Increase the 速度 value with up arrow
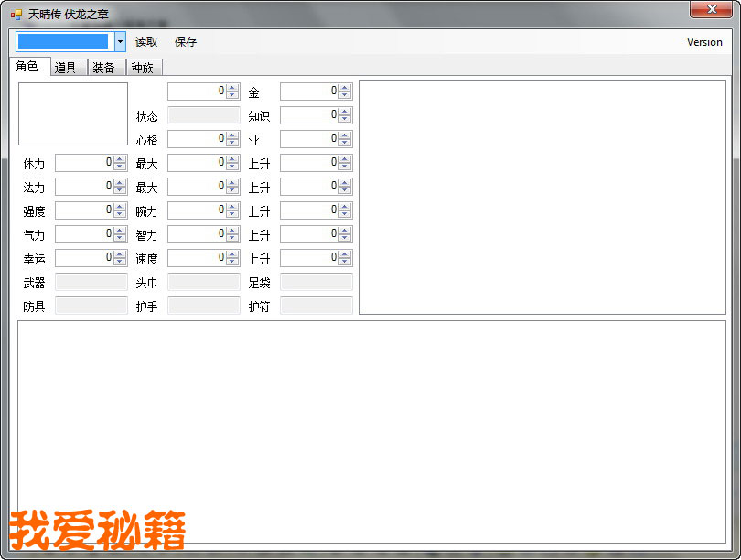 232,254
